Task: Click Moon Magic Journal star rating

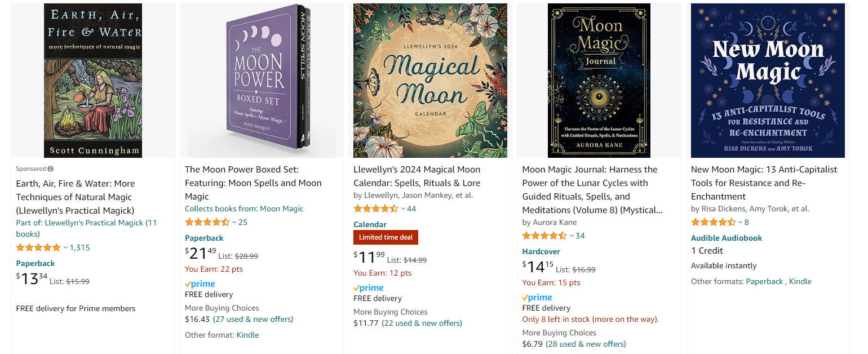Action: pyautogui.click(x=544, y=236)
